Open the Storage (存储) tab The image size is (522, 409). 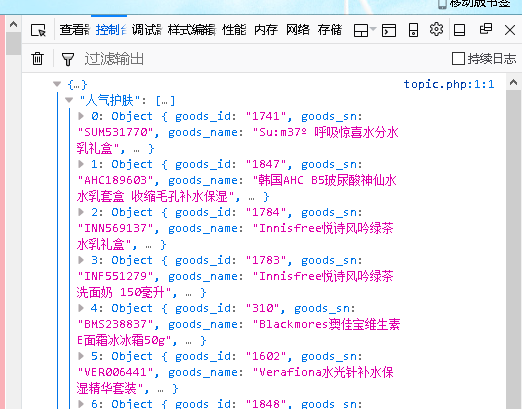point(330,30)
